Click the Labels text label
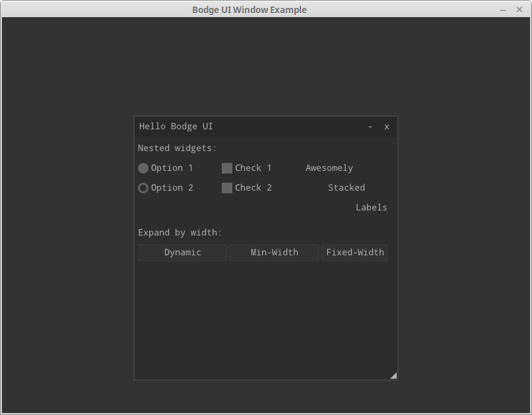 371,207
